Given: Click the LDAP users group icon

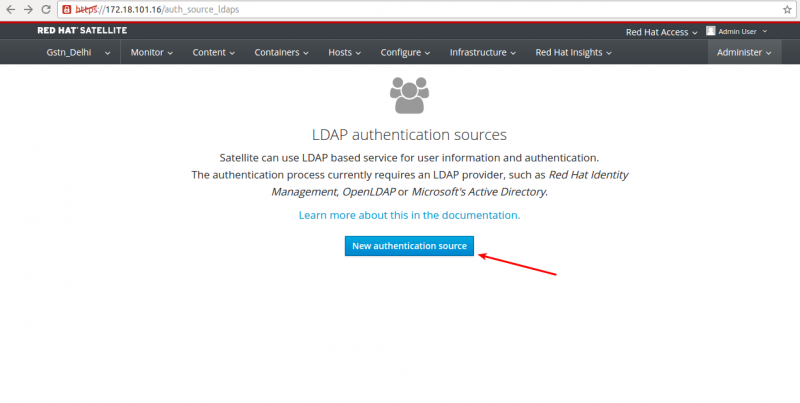Looking at the screenshot, I should pos(409,95).
